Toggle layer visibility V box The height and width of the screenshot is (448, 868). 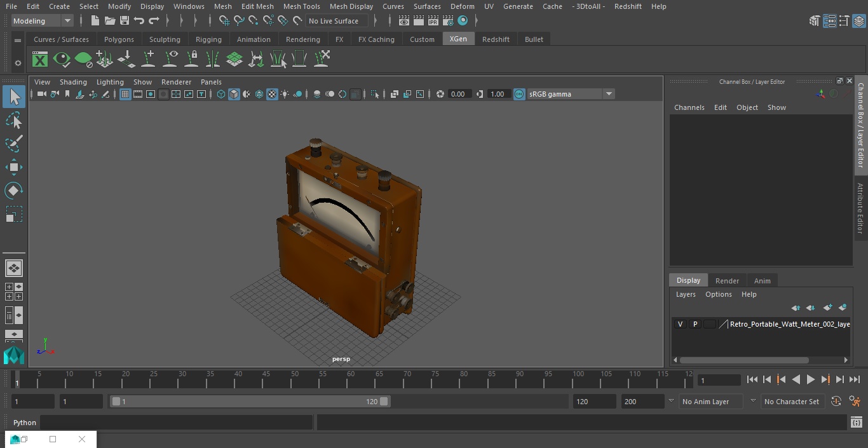point(680,324)
